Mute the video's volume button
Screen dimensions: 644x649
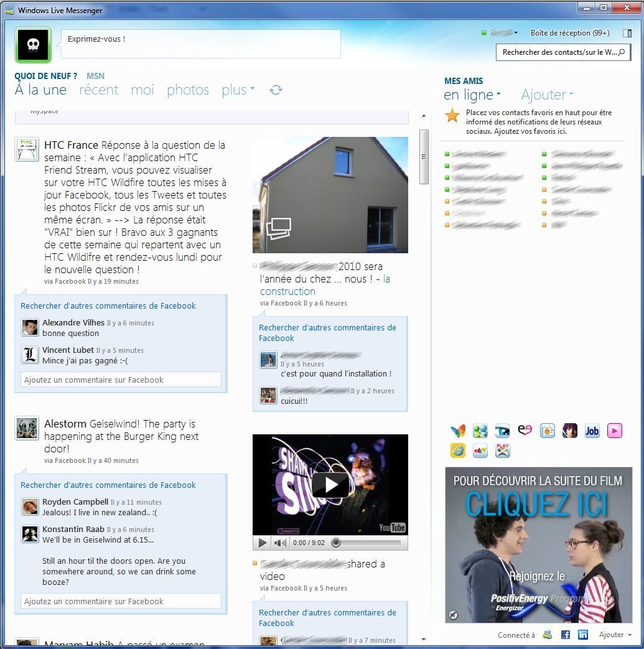281,543
